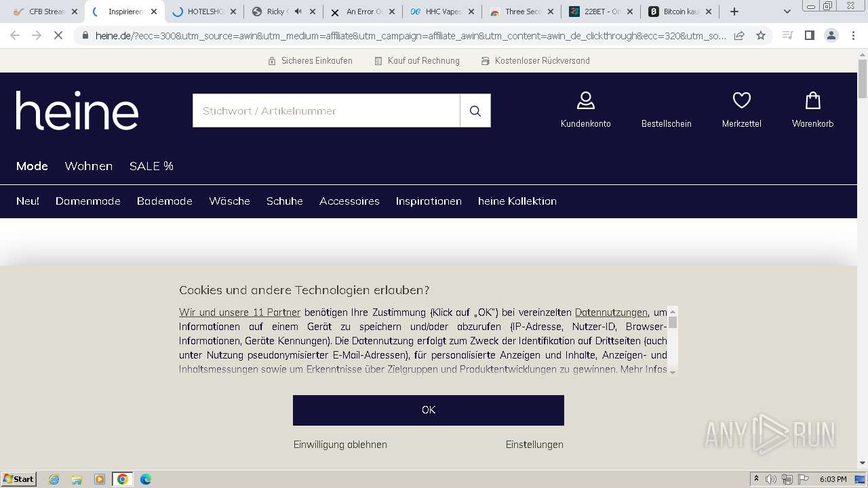868x488 pixels.
Task: Select the SALE % tab
Action: point(151,166)
